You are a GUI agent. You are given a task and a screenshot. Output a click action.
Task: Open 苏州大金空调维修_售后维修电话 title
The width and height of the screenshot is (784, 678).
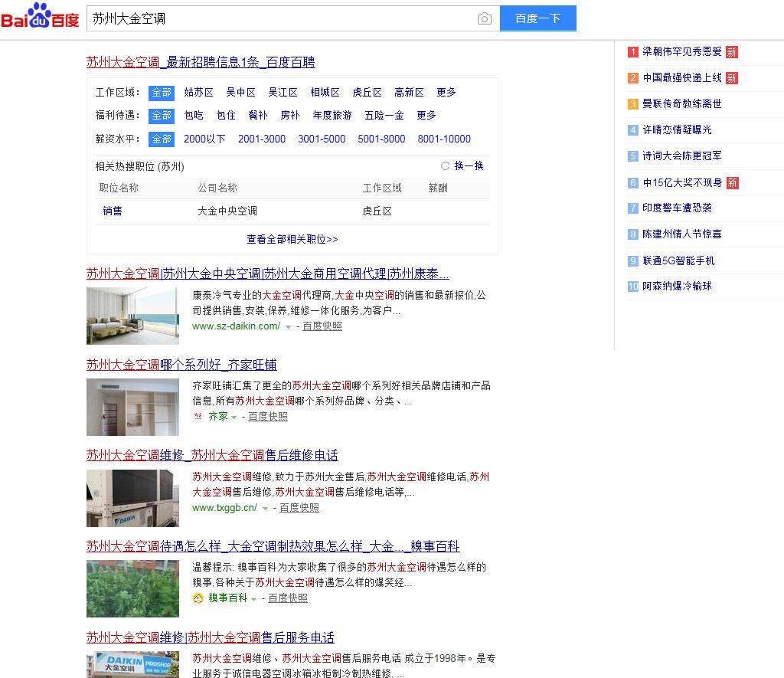coord(212,455)
